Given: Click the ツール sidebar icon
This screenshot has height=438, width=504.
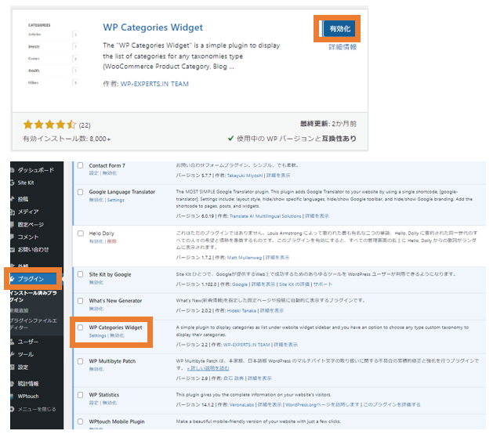Looking at the screenshot, I should click(10, 354).
